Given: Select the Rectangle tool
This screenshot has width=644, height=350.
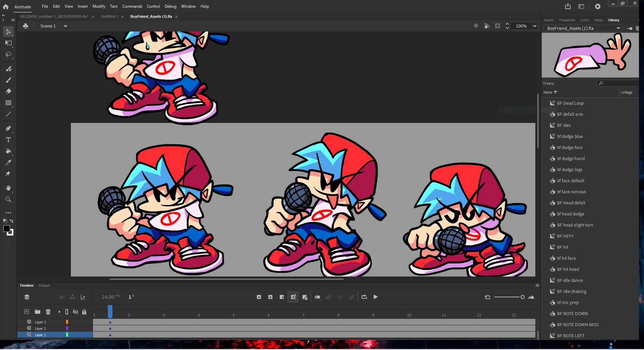Looking at the screenshot, I should (8, 103).
